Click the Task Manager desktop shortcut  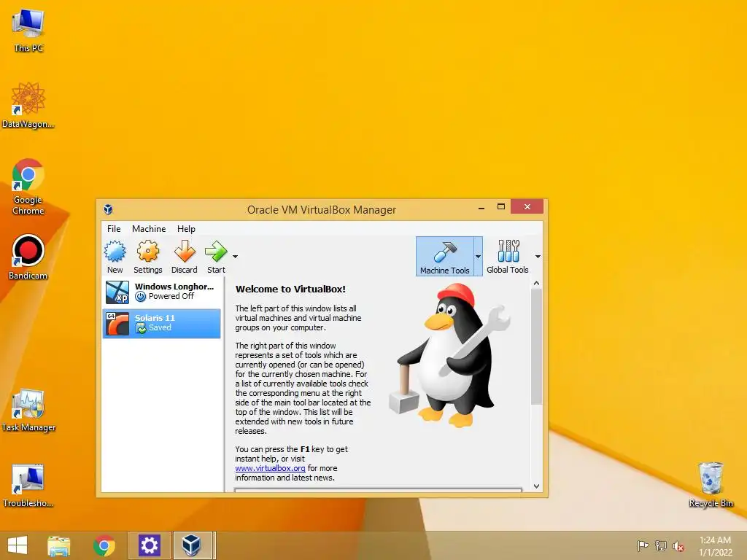[x=28, y=410]
